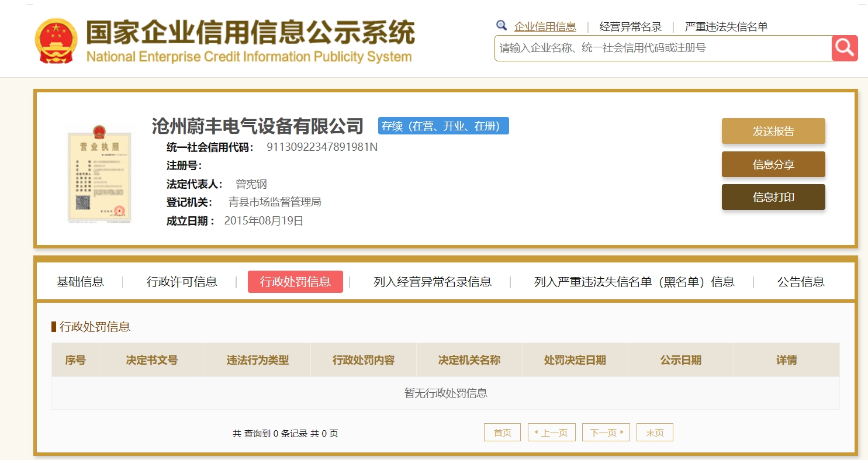Select the 行政处罚信息 tab
This screenshot has width=868, height=460.
(295, 282)
